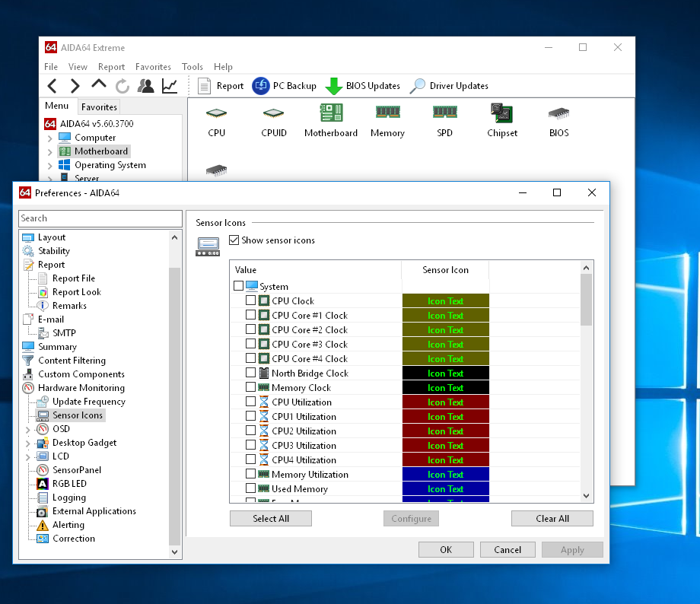Click the Preferences Search input field

(100, 218)
